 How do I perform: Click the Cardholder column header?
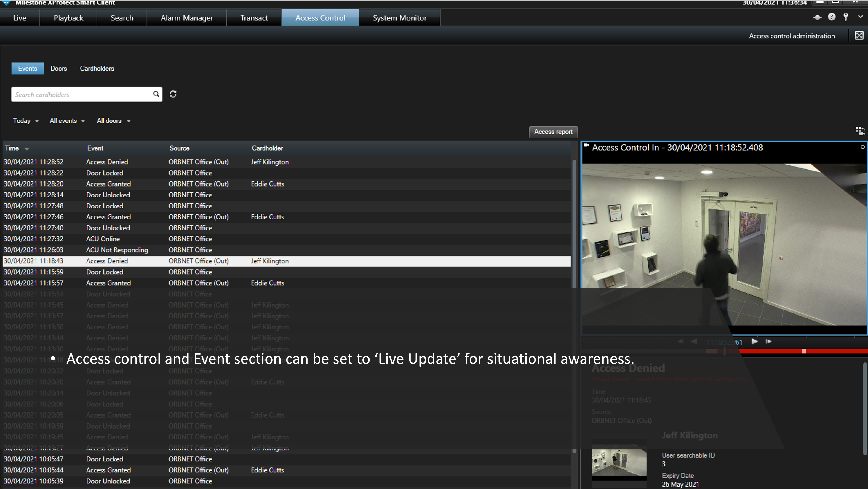point(268,148)
